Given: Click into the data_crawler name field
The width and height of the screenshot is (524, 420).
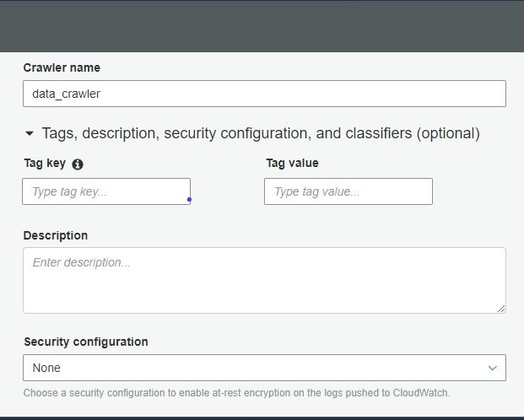Looking at the screenshot, I should pyautogui.click(x=264, y=94).
